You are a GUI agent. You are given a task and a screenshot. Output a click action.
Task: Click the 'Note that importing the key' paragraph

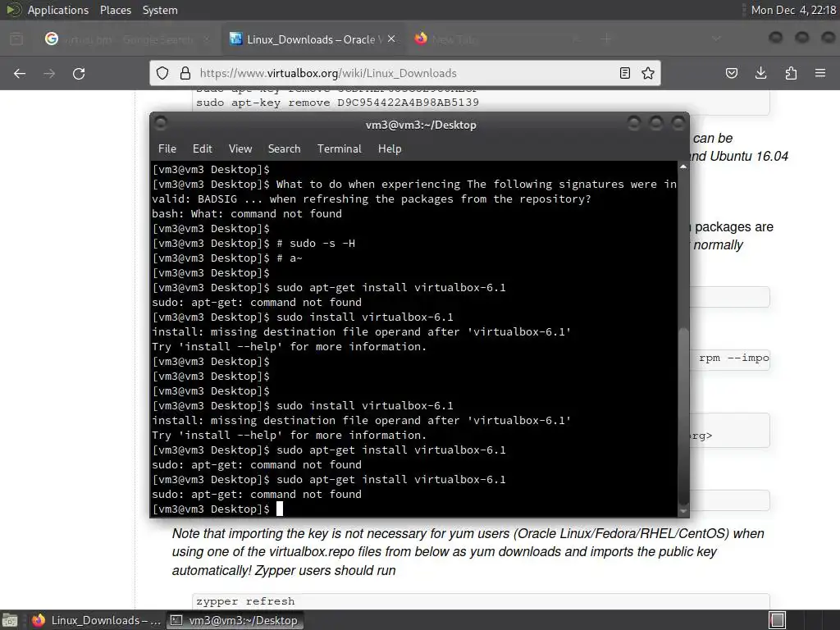pos(468,552)
